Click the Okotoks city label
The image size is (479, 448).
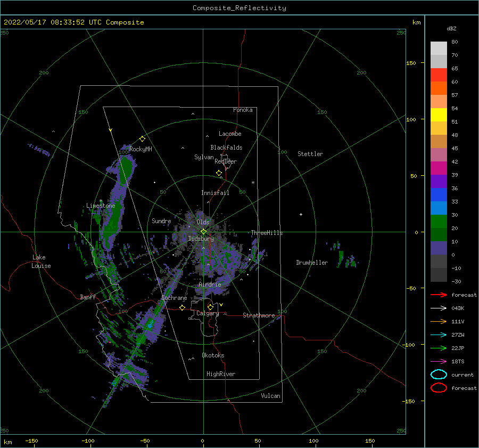pos(213,355)
